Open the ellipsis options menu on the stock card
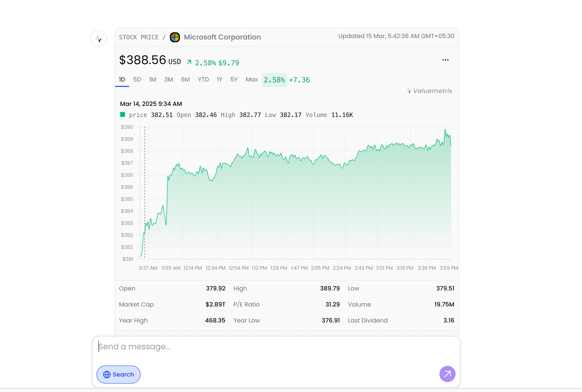Screen dimensions: 582x392 (445, 60)
